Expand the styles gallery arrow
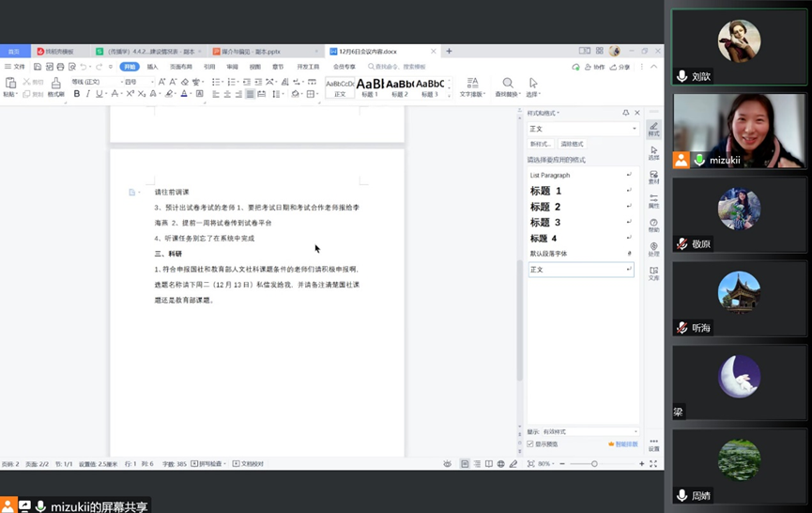Image resolution: width=812 pixels, height=513 pixels. (449, 95)
